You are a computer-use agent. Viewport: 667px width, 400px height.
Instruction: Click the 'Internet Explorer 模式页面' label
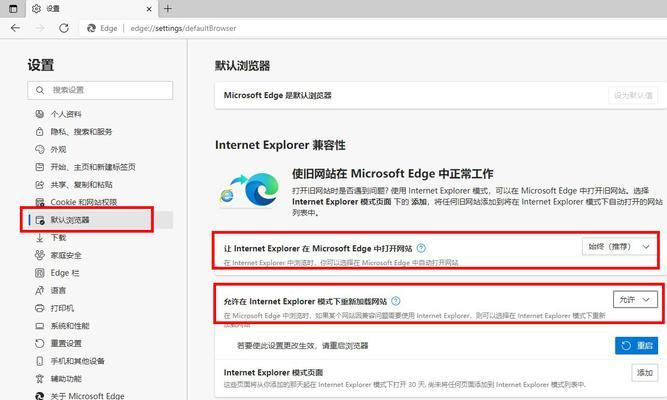point(273,373)
